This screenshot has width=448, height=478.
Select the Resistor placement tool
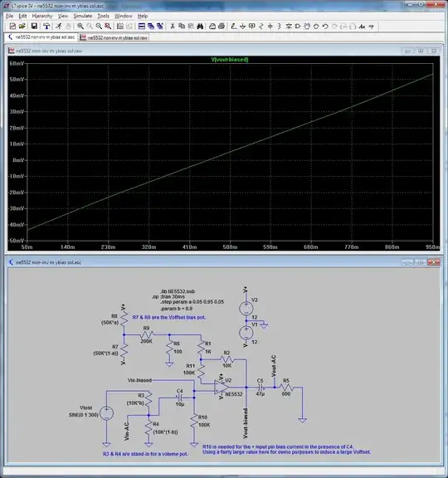[x=261, y=27]
